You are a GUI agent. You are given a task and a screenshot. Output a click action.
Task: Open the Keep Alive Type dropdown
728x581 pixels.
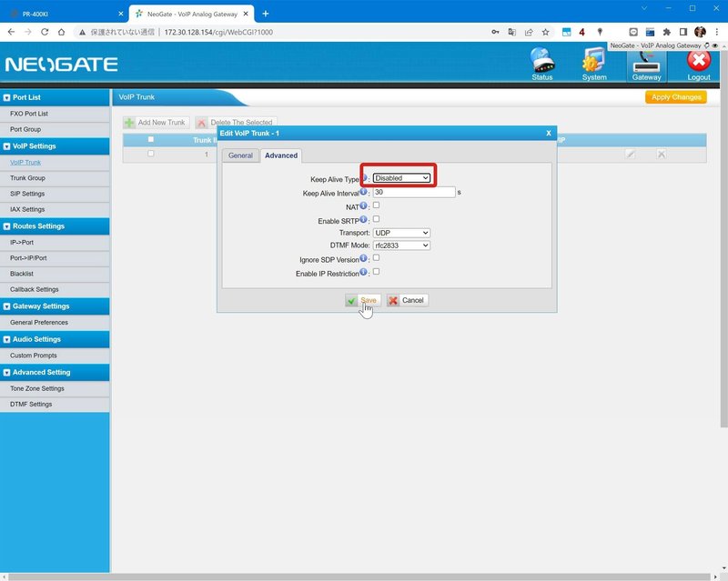[401, 177]
